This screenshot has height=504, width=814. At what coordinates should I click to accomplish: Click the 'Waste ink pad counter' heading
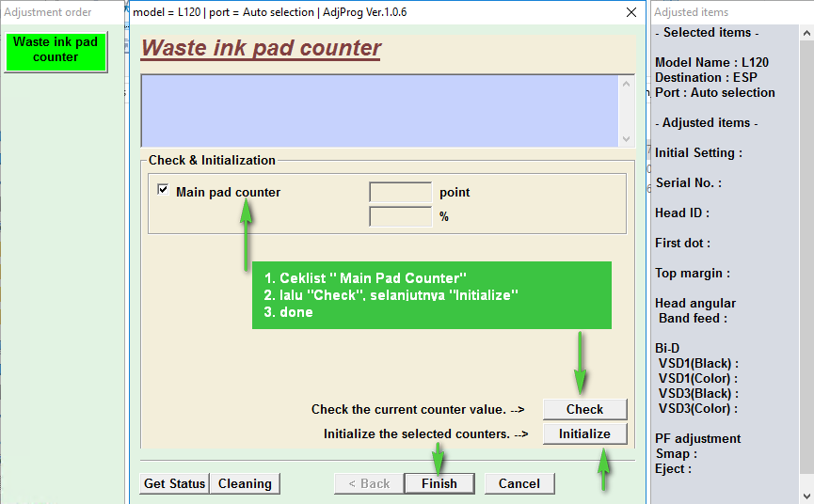click(261, 48)
